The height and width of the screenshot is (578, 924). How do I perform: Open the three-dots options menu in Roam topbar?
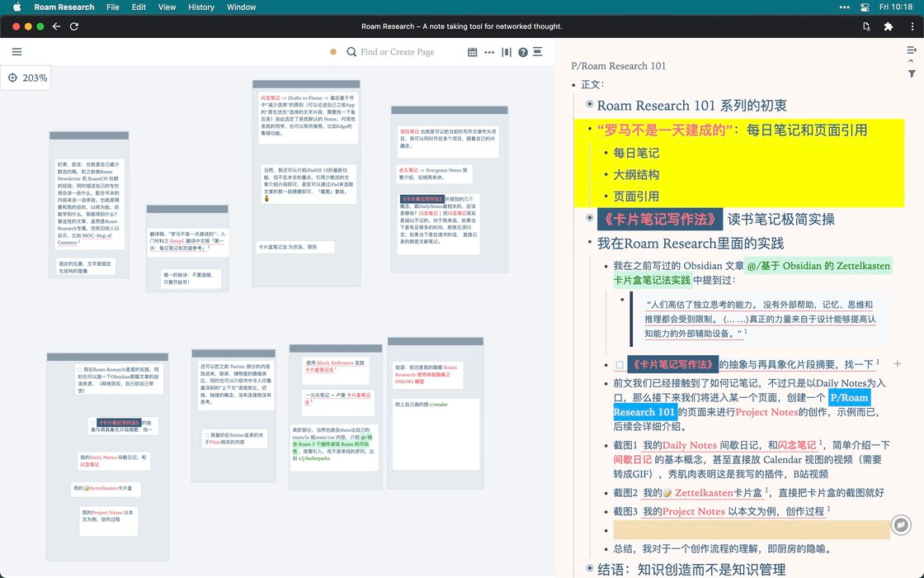pos(489,52)
